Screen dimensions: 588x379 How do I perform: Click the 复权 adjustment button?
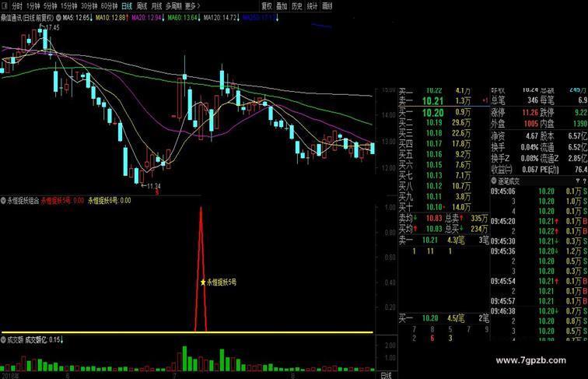(x=267, y=6)
